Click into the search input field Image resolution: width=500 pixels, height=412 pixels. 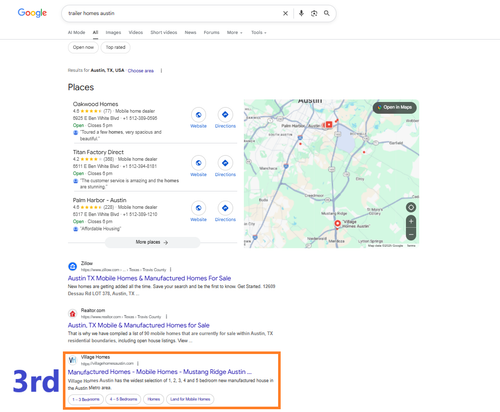172,13
